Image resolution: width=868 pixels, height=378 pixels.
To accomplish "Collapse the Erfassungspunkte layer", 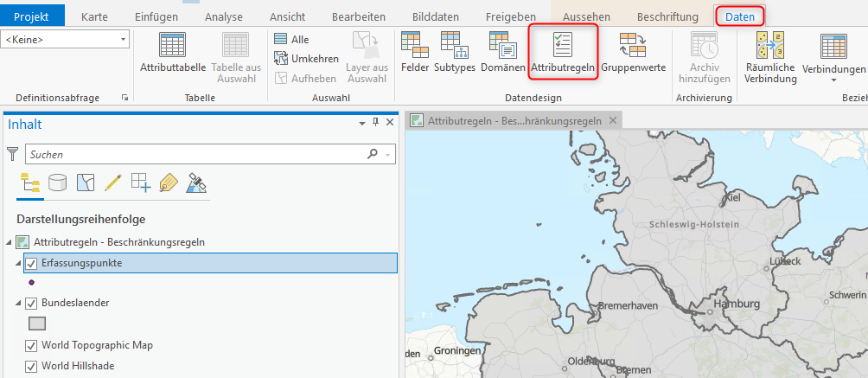I will tap(18, 264).
